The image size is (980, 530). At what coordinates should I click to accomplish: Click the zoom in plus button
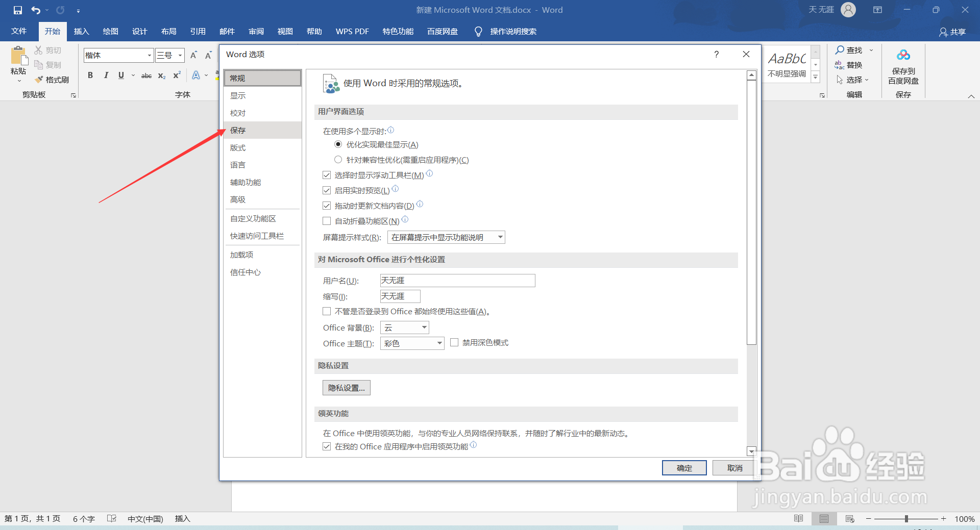944,519
